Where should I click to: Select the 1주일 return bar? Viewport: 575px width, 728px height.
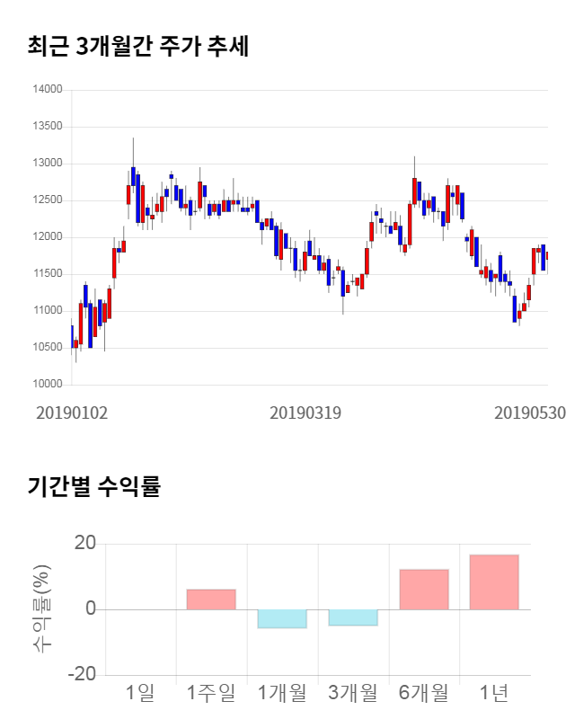(211, 599)
